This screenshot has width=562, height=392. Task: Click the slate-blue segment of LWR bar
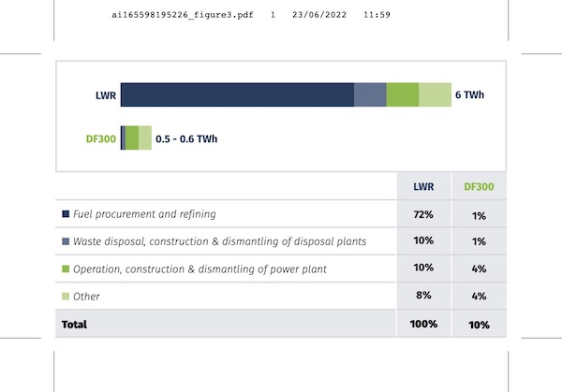tap(370, 94)
